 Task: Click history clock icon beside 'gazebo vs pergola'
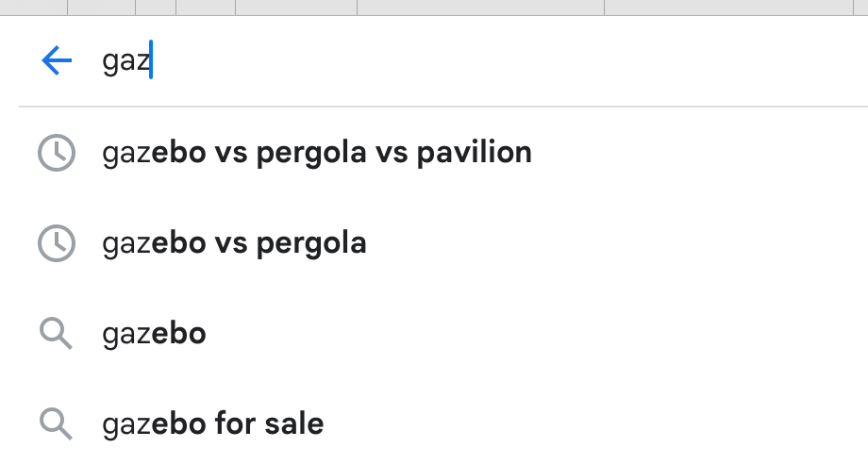tap(56, 243)
